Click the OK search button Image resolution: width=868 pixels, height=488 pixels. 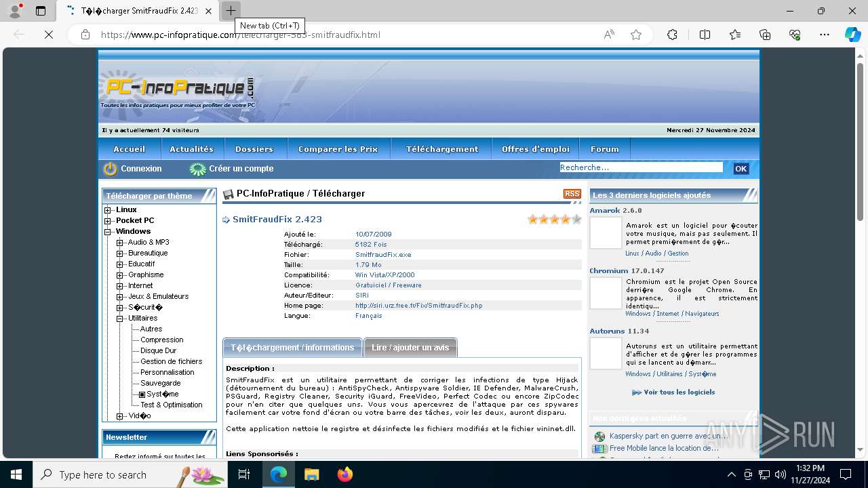741,169
